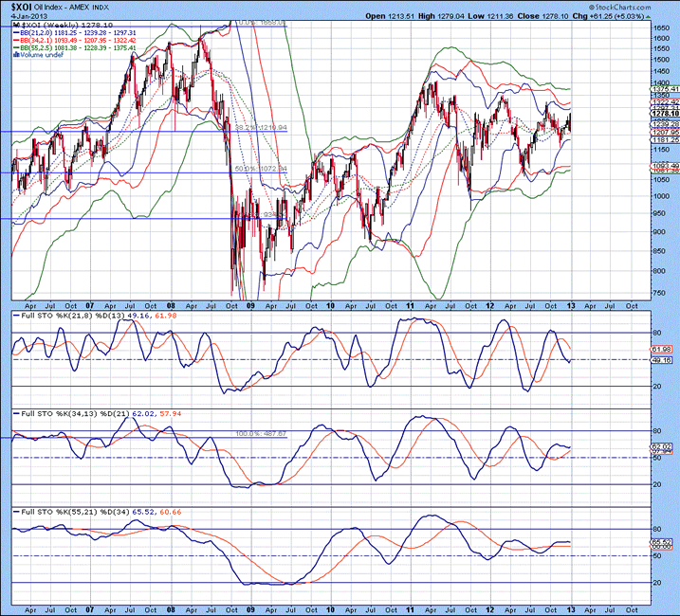This screenshot has width=680, height=616.
Task: Click the Volume undef legend icon
Action: click(14, 55)
